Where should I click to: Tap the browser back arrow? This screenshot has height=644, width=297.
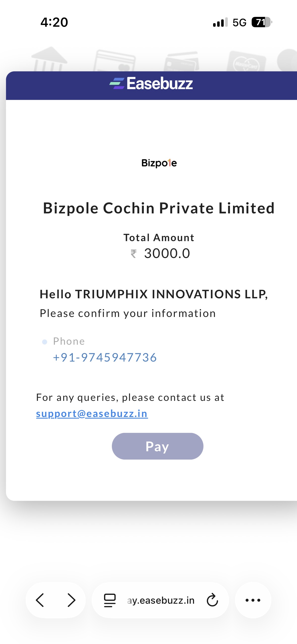point(40,600)
